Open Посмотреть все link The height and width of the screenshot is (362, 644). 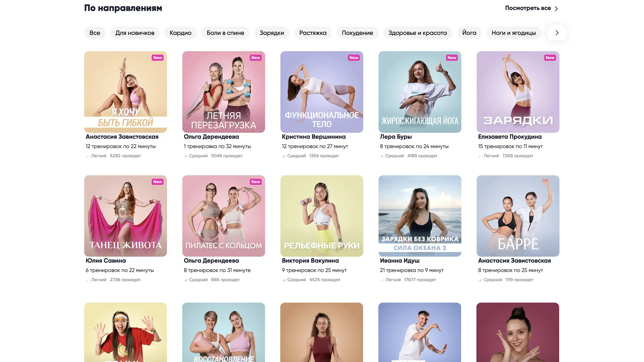pyautogui.click(x=528, y=8)
